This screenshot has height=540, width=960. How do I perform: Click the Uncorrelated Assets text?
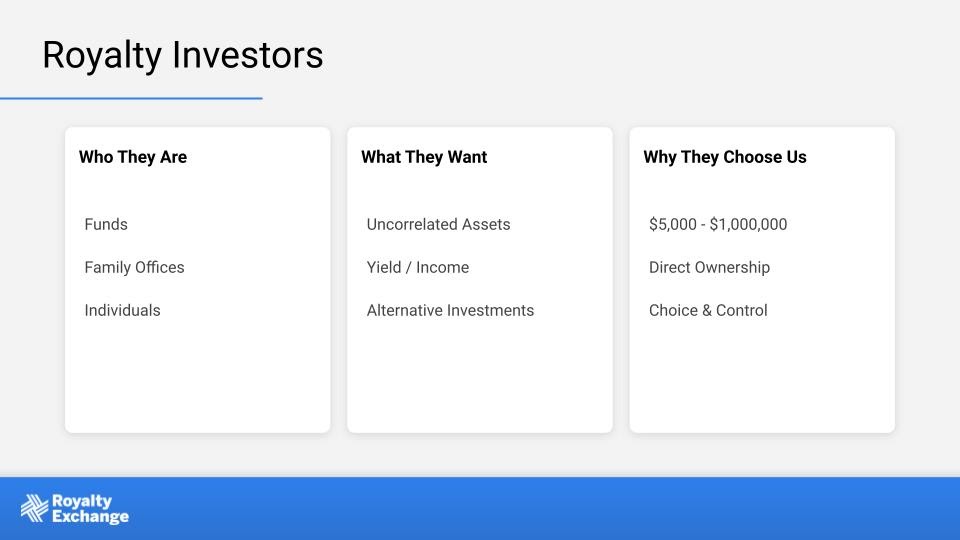[438, 224]
